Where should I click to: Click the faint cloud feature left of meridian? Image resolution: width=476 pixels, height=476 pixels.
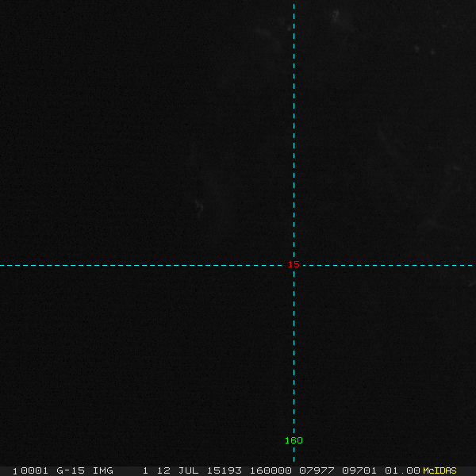click(x=198, y=207)
